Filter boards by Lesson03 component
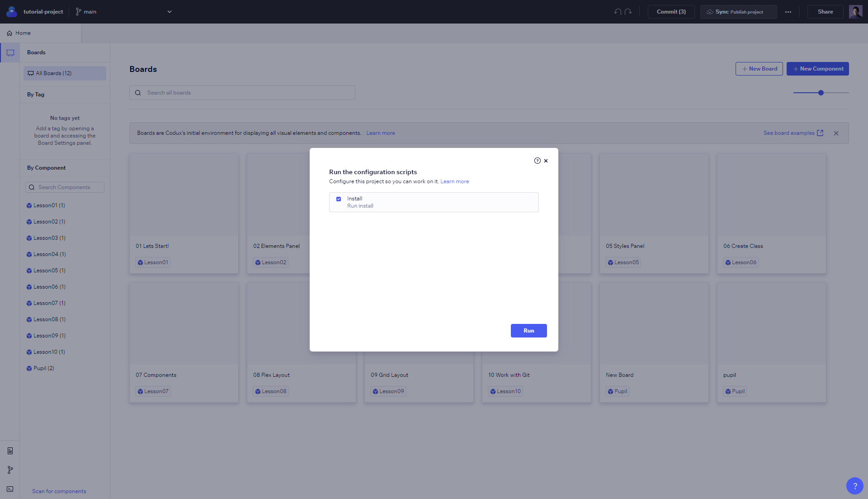The image size is (868, 499). pyautogui.click(x=46, y=238)
